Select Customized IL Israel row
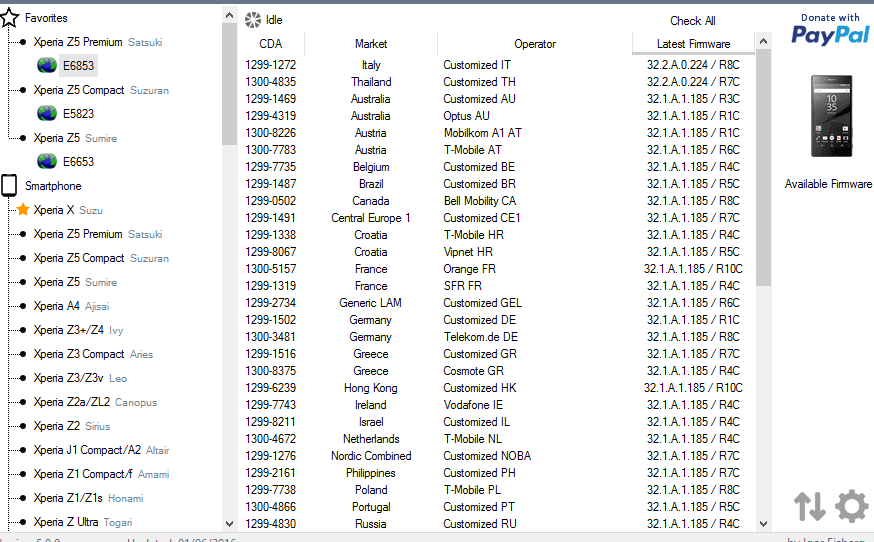874x542 pixels. [497, 422]
